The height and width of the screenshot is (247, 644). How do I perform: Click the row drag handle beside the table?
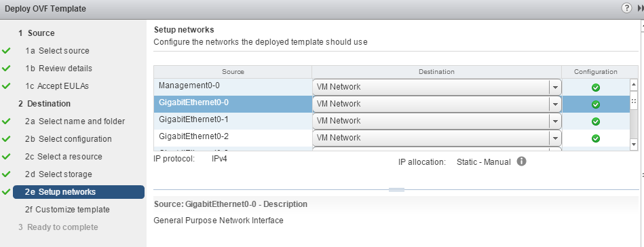(634, 101)
